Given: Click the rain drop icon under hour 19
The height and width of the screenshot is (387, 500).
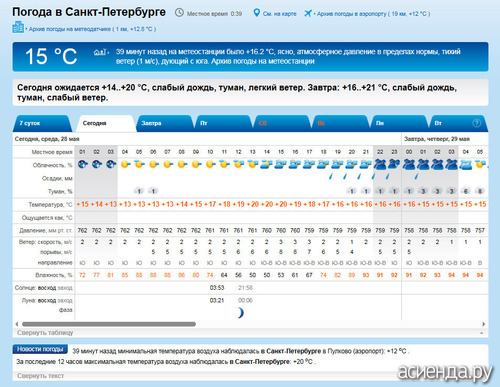Looking at the screenshot, I should click(x=331, y=177).
